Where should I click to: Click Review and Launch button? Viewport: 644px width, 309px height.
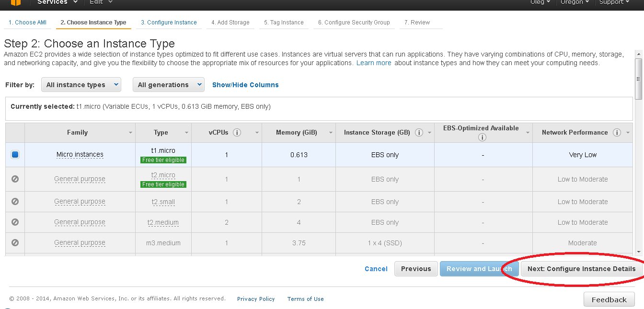coord(479,269)
